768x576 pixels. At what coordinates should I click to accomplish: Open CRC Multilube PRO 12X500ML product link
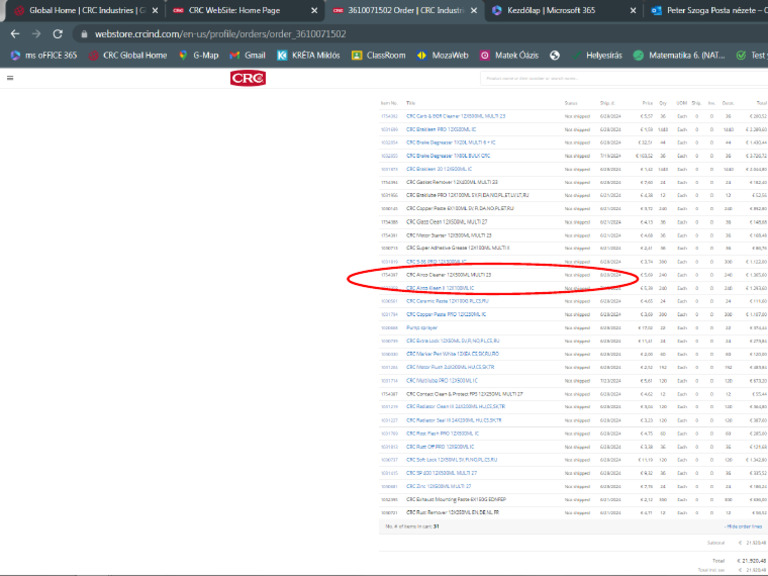(441, 381)
